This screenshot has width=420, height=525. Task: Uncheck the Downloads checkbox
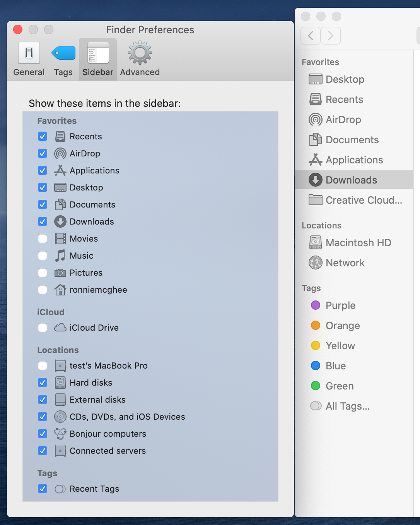tap(43, 221)
